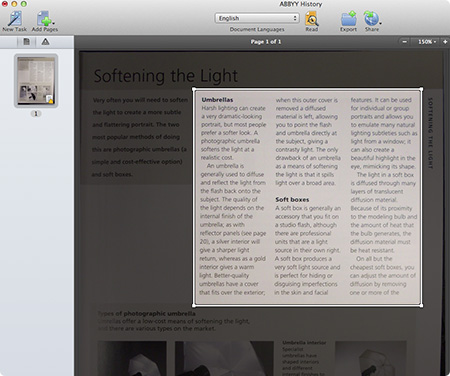Open the Document Languages English dropdown
Viewport: 450px width, 376px height.
coord(257,18)
